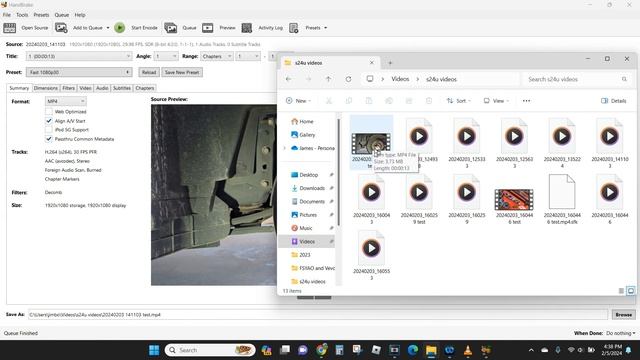Click the Save As file path field

pyautogui.click(x=318, y=315)
